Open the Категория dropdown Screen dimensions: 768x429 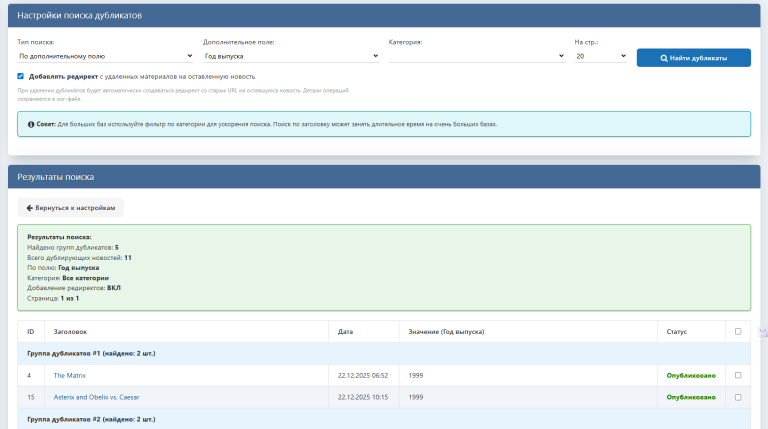476,57
